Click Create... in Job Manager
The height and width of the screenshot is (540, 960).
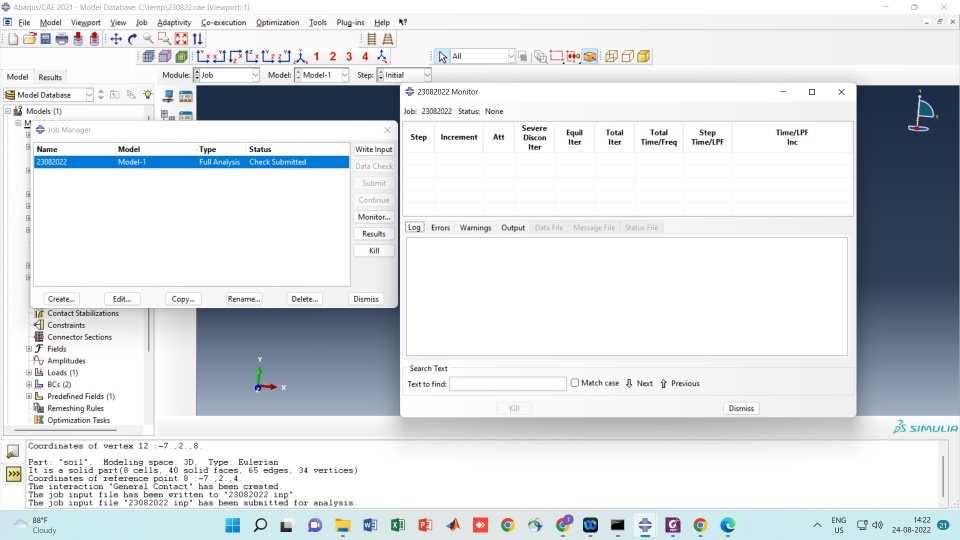(x=61, y=299)
